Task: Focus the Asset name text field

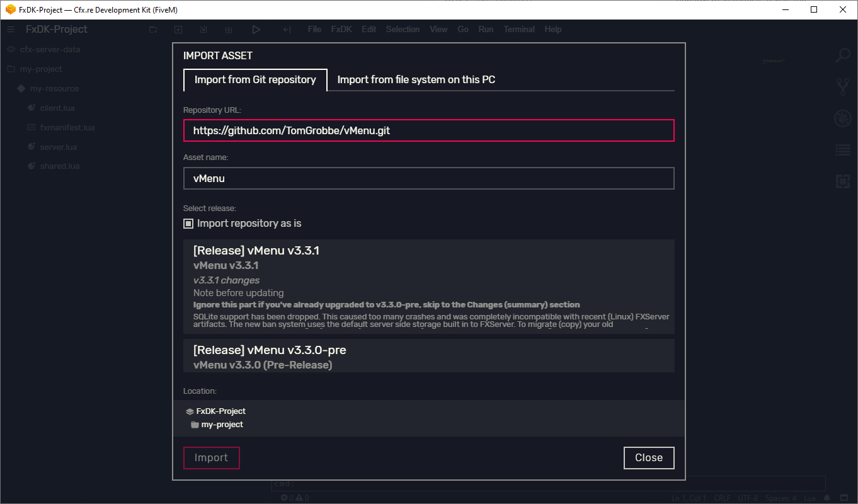Action: [428, 178]
